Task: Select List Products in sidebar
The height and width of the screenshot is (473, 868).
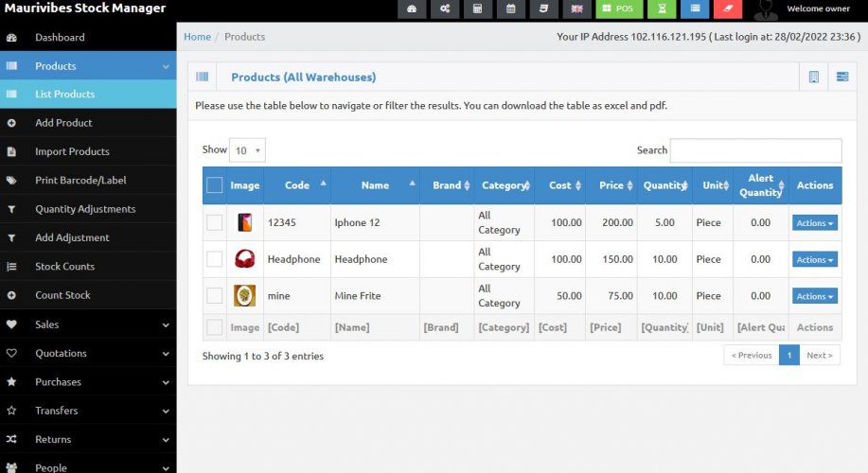Action: pyautogui.click(x=88, y=94)
